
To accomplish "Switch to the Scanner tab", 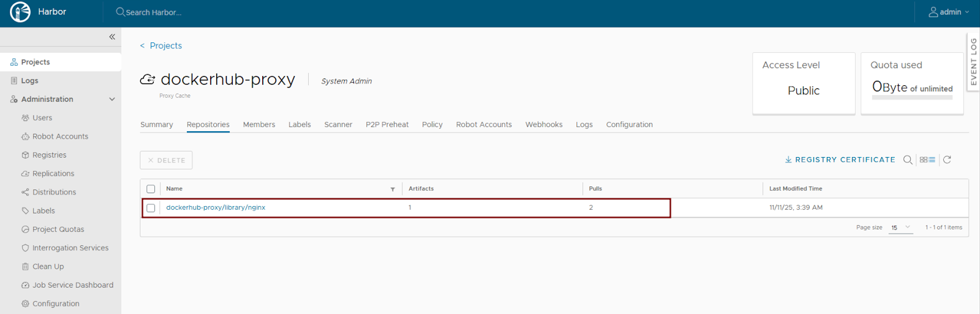I will [338, 124].
